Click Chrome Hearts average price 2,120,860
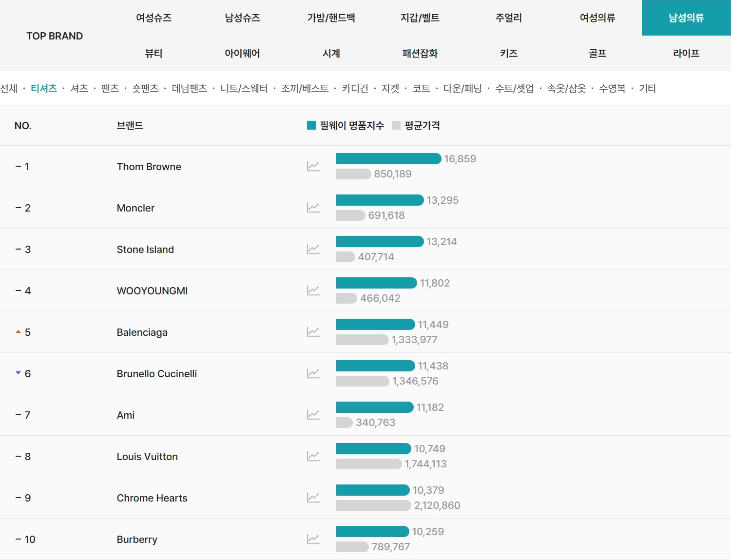Viewport: 731px width, 560px height. (437, 505)
